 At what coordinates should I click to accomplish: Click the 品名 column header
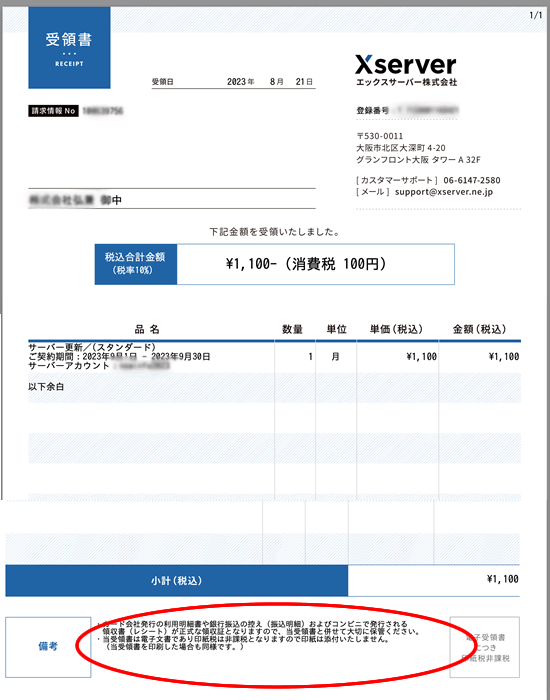click(x=147, y=329)
